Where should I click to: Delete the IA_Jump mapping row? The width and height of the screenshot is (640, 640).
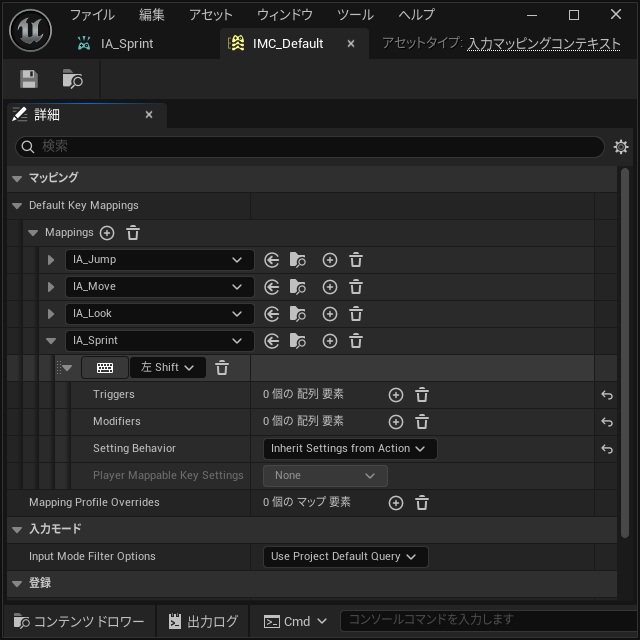pos(356,260)
